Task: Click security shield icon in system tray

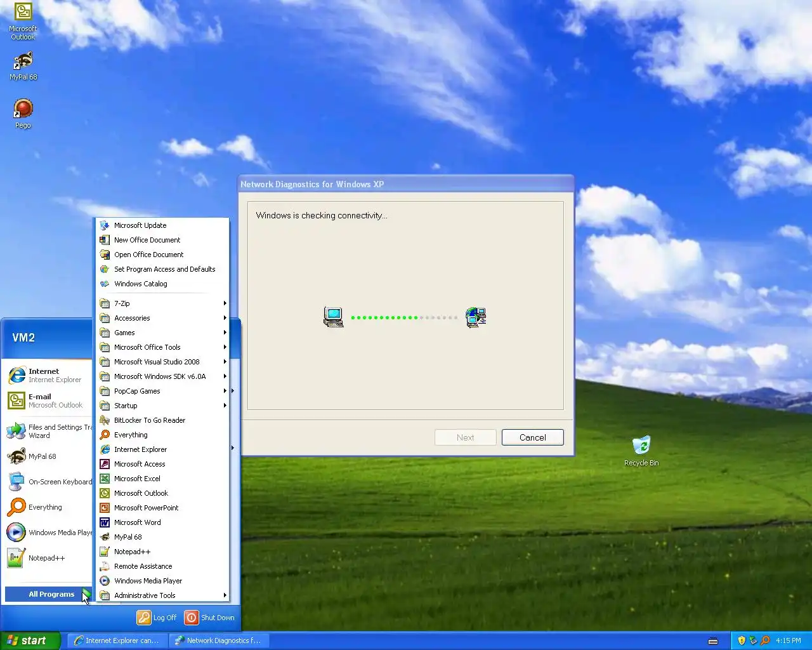Action: tap(741, 640)
